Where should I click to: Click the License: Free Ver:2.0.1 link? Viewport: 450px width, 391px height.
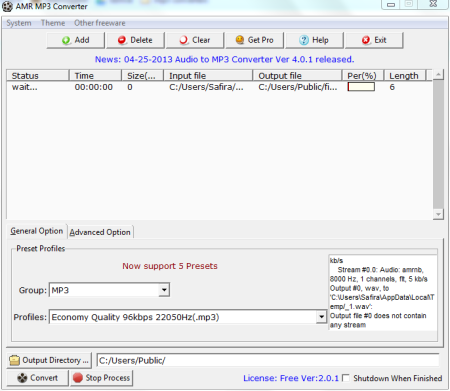click(291, 378)
